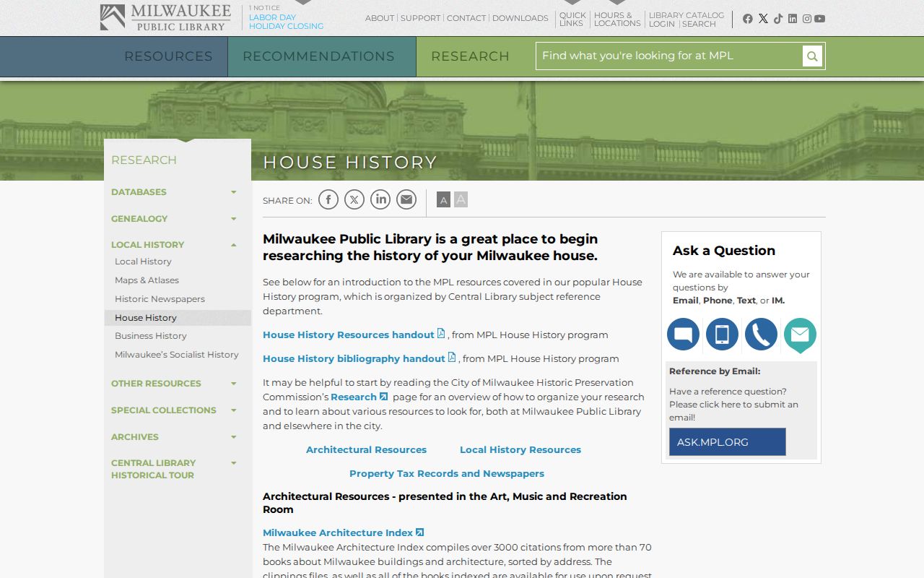Share this page on LinkedIn
Screen dimensions: 924x578
pyautogui.click(x=380, y=199)
